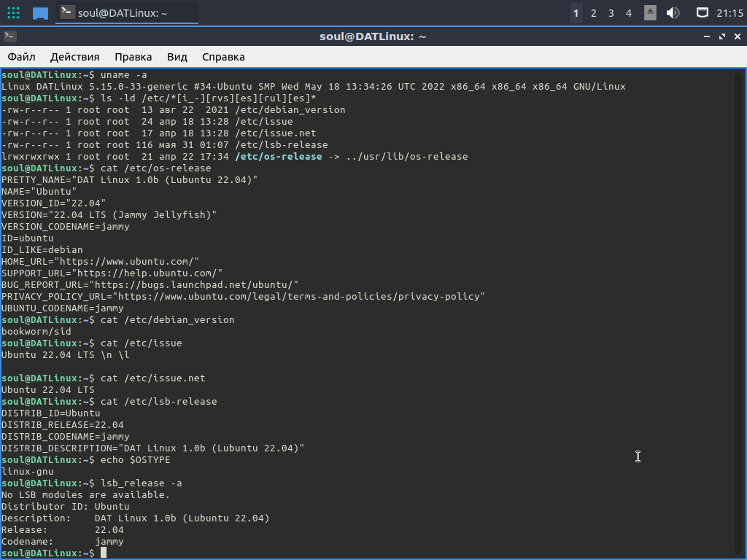Screen dimensions: 747x560
Task: Click the /etc/lsb-release file listing row
Action: (x=165, y=145)
